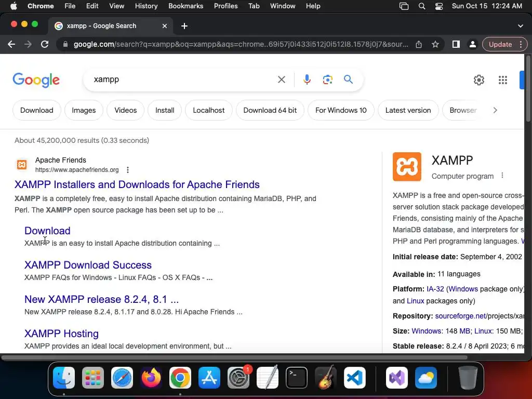Image resolution: width=532 pixels, height=399 pixels.
Task: Open the Linux platform link
Action: 415,301
